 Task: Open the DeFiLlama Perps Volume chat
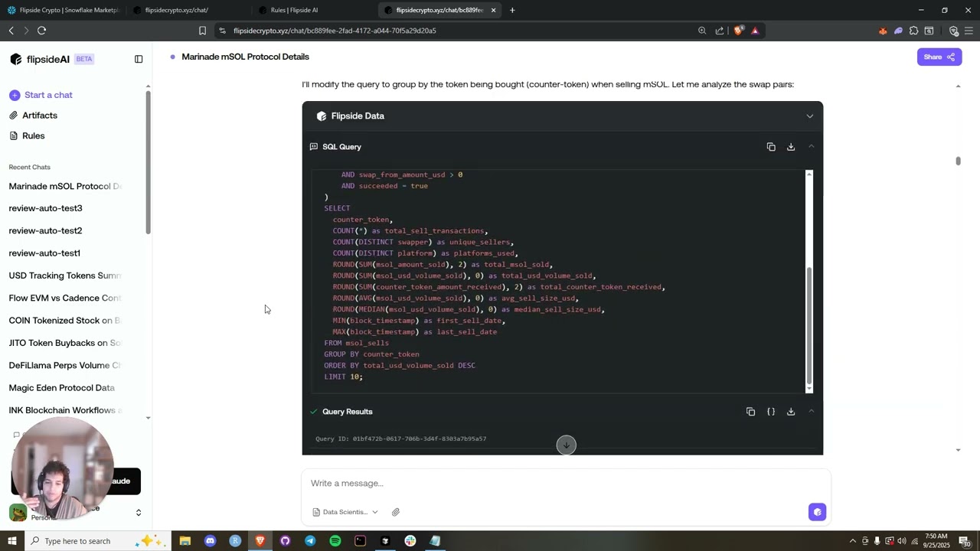point(65,366)
